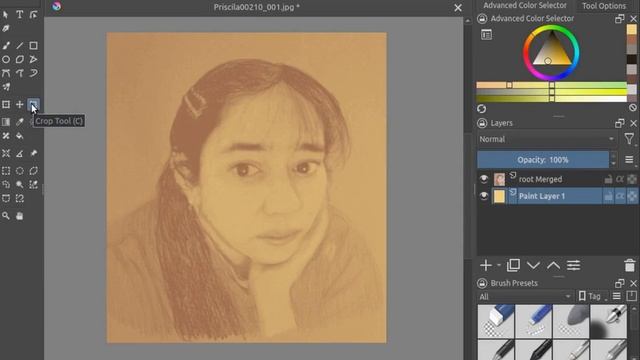Viewport: 640px width, 360px height.
Task: Toggle lock on Paint Layer 1
Action: click(608, 196)
